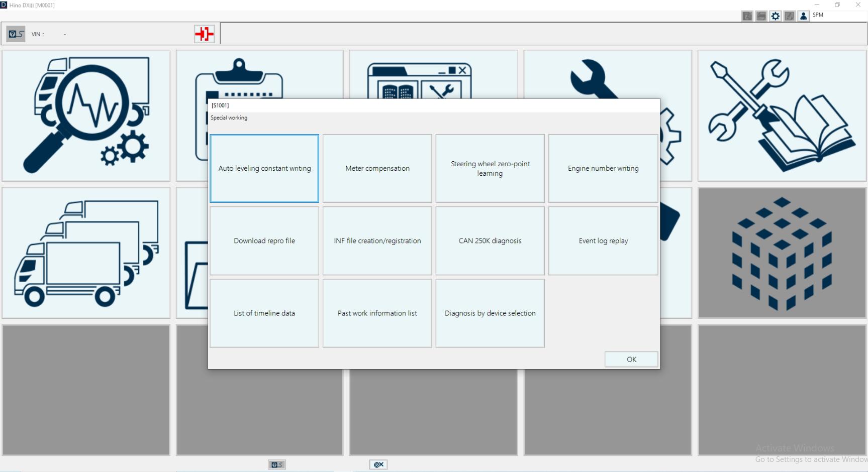This screenshot has height=472, width=868.
Task: Open the vehicle diagnosis tile with magnifying glass
Action: tap(85, 114)
